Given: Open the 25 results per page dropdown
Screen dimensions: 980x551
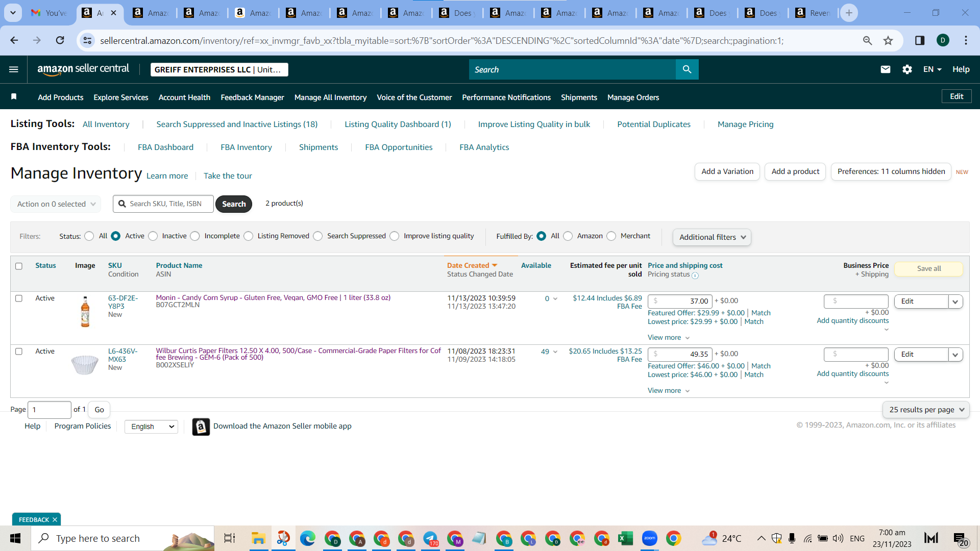Looking at the screenshot, I should pos(926,410).
